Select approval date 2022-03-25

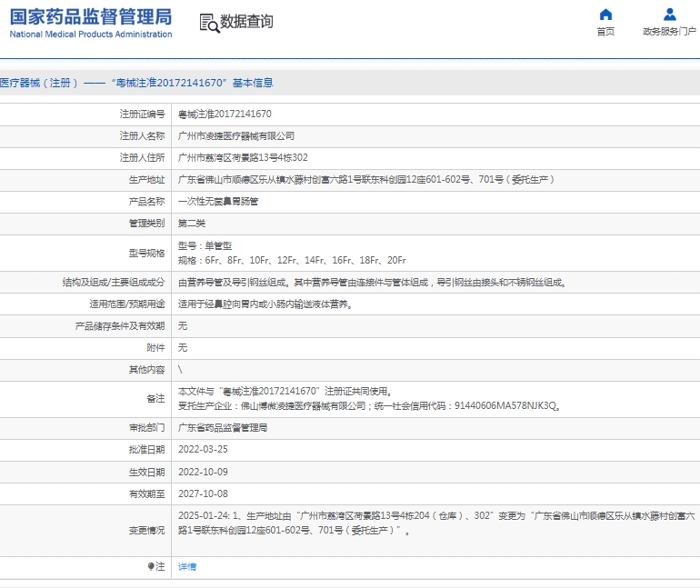click(x=203, y=449)
